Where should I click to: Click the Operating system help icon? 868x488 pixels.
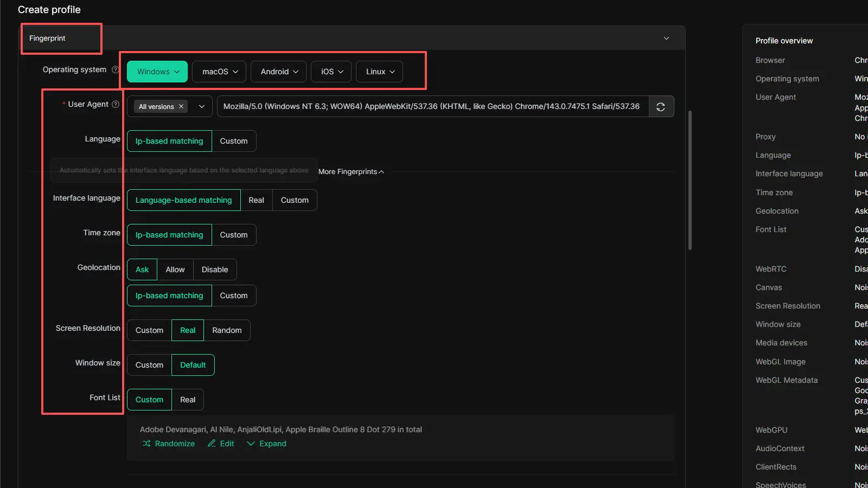115,69
